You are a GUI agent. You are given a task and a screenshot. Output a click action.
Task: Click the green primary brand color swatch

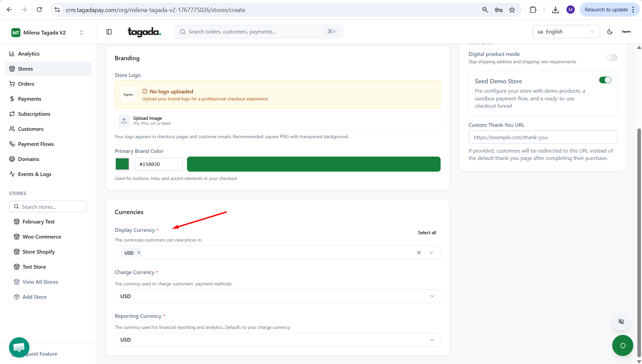pos(122,164)
